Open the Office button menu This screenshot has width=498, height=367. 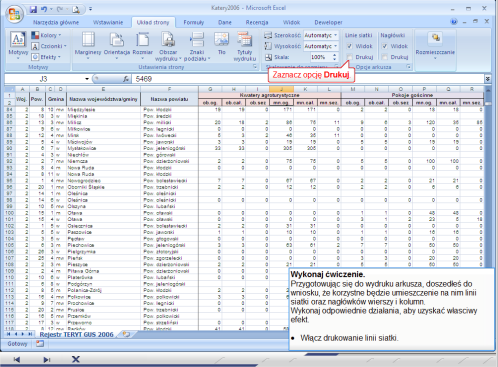pyautogui.click(x=14, y=14)
